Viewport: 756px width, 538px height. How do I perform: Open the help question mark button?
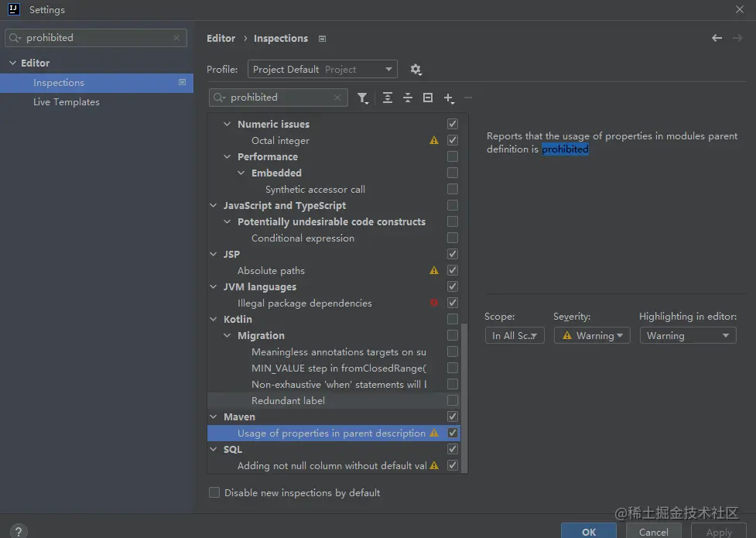tap(19, 531)
